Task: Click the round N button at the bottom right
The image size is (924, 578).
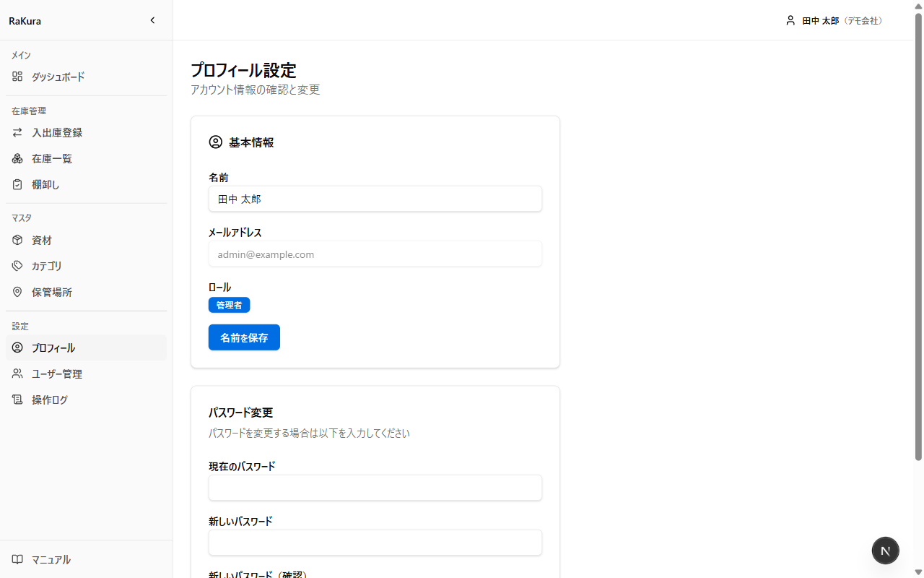Action: click(886, 551)
